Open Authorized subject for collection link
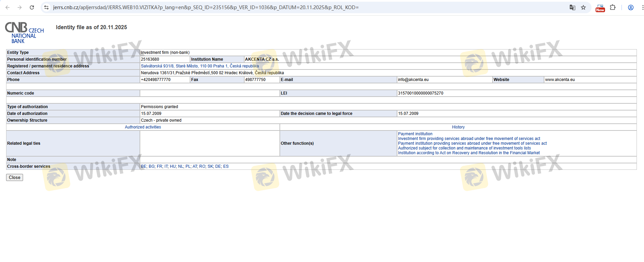644x262 pixels. point(464,148)
